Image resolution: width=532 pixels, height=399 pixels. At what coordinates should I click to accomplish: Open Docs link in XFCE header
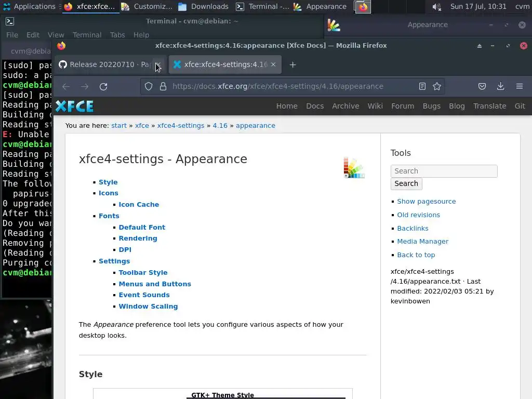pos(315,106)
